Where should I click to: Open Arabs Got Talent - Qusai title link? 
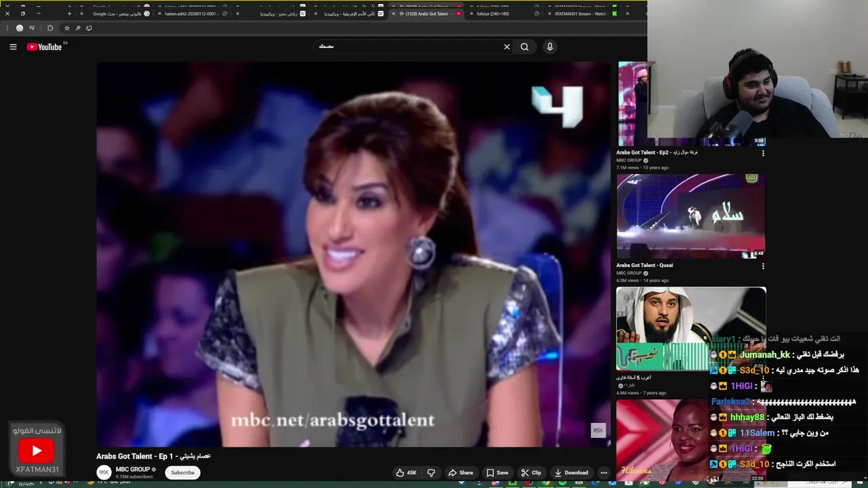(x=645, y=265)
